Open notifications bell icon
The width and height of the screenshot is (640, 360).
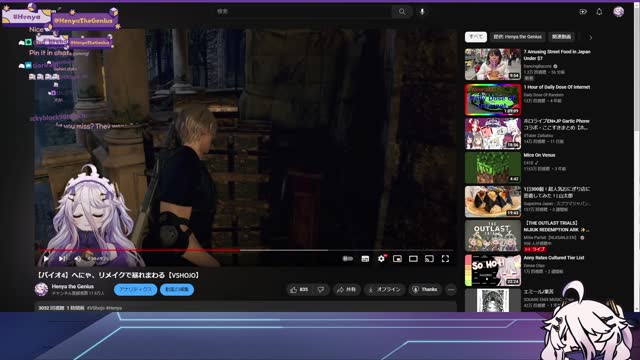[599, 12]
